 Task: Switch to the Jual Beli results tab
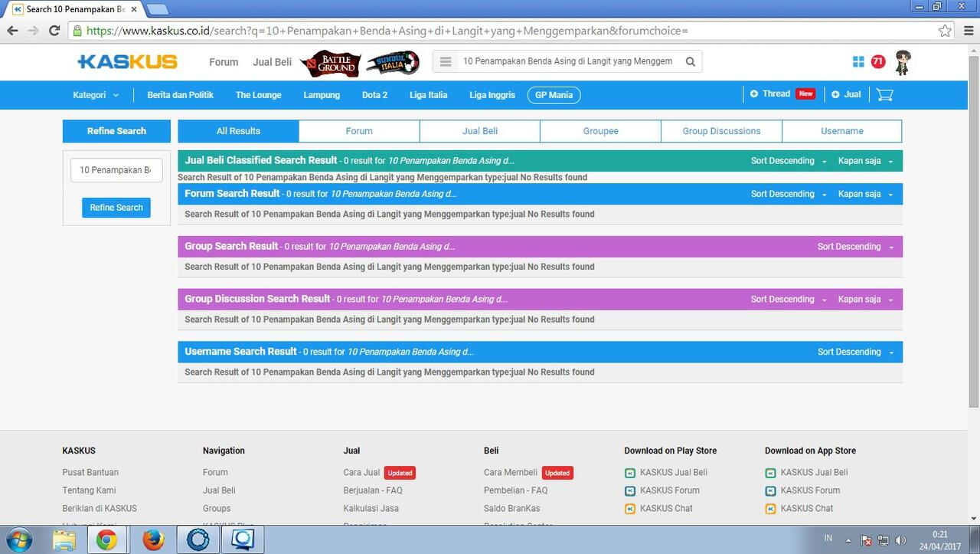480,131
